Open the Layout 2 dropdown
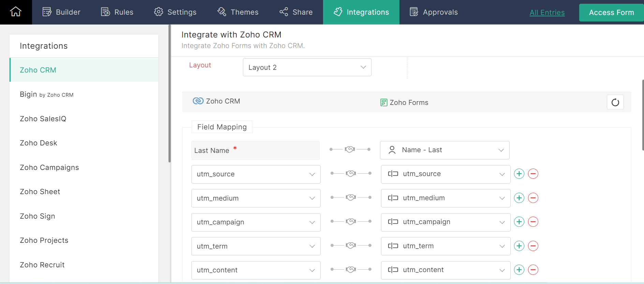 (307, 67)
